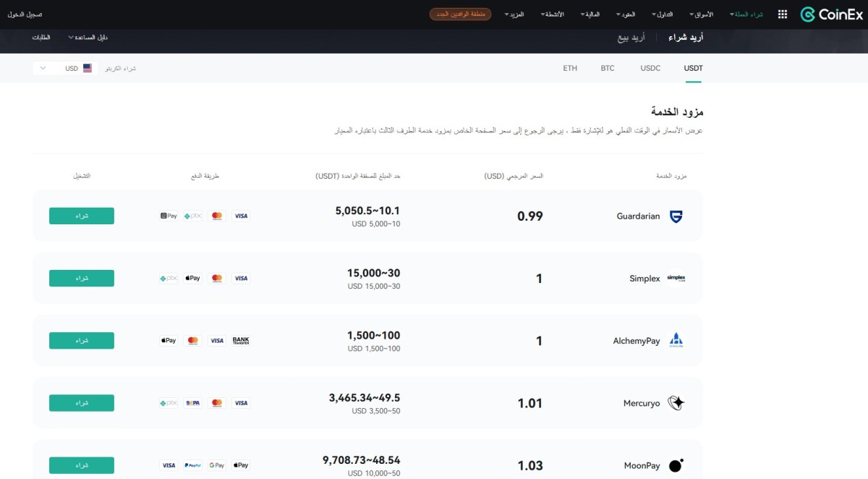Click Visa icon in Guardarian row
The width and height of the screenshot is (868, 479).
click(x=241, y=216)
